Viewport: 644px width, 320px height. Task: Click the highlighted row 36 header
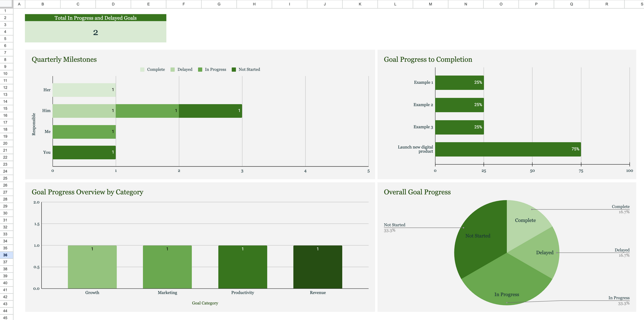tap(5, 255)
